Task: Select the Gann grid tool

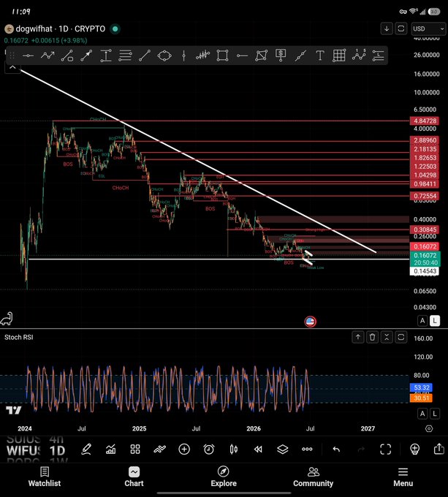Action: click(339, 56)
